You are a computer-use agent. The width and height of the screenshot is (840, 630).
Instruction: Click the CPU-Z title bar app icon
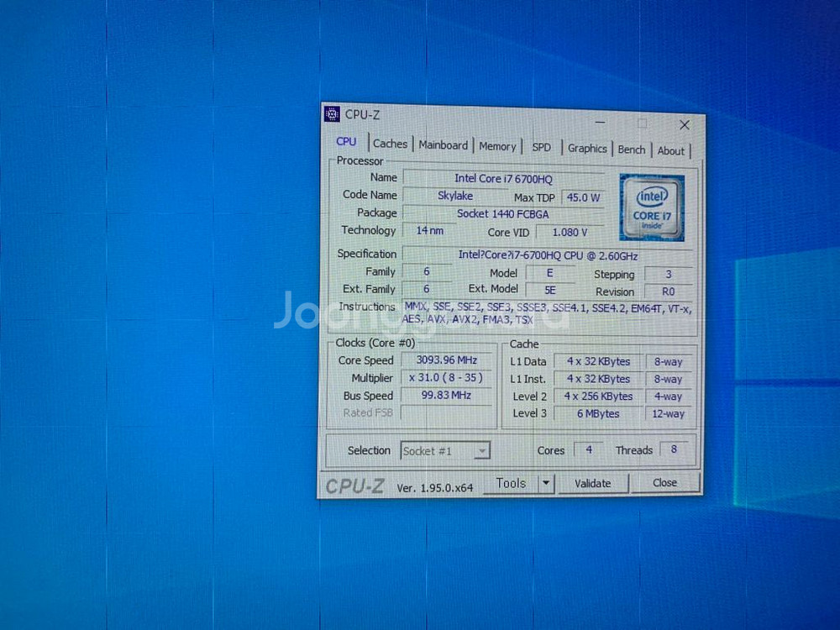(x=332, y=113)
